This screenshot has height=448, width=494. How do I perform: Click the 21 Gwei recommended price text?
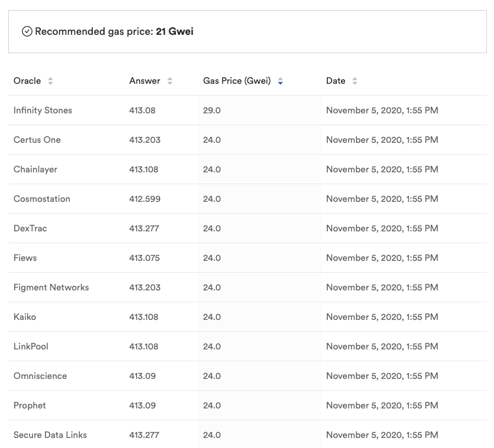pos(174,31)
